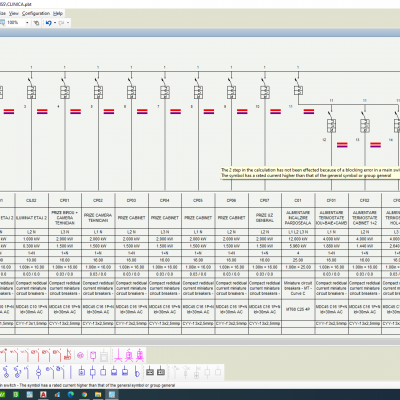The image size is (400, 400).
Task: Insert the grey boxed device symbol
Action: [104, 356]
